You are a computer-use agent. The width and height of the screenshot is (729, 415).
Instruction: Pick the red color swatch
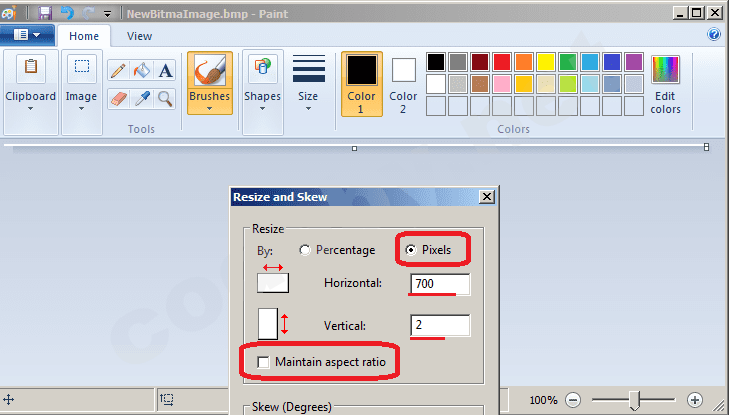click(502, 62)
